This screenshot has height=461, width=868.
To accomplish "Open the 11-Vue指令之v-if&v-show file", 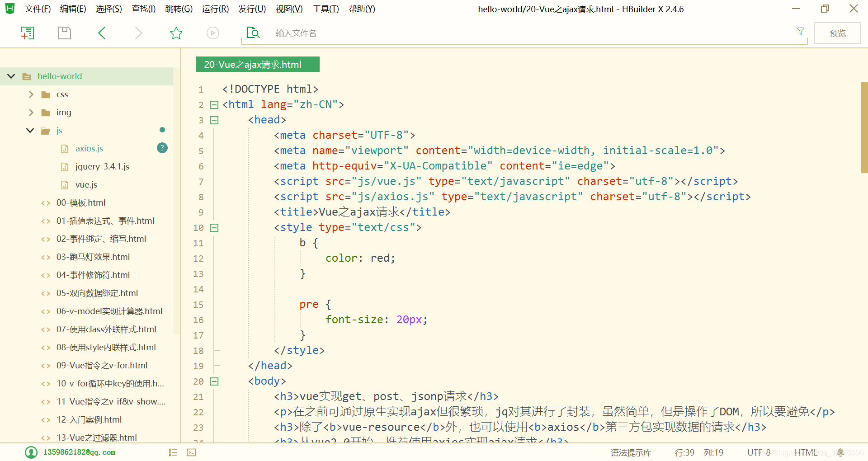I will [x=111, y=402].
